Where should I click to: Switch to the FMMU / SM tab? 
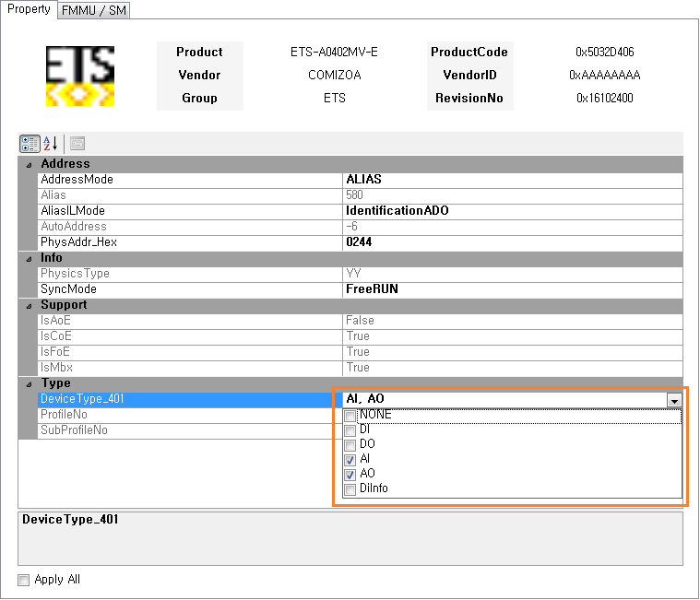coord(95,10)
